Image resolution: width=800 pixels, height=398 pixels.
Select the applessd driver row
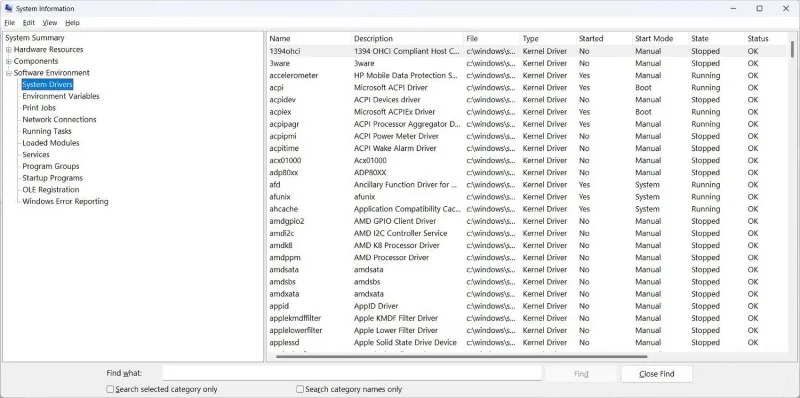point(527,343)
